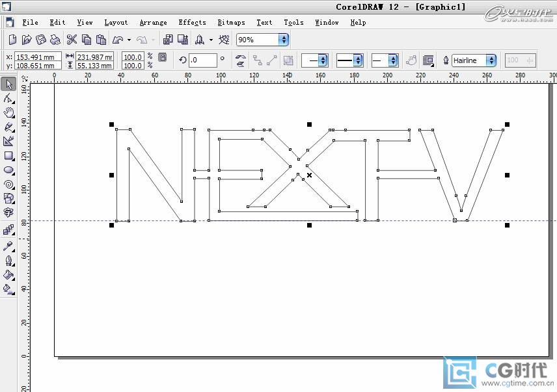Click the Cut scissors icon
This screenshot has height=392, width=557.
pos(72,40)
